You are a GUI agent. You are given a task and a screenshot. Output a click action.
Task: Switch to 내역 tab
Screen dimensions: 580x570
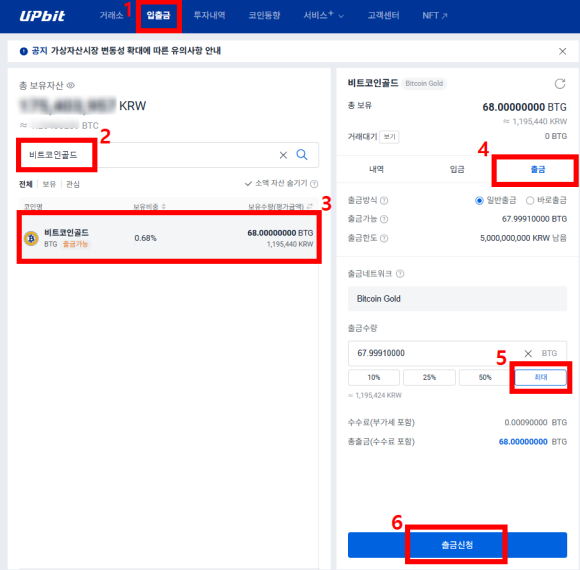pos(377,169)
